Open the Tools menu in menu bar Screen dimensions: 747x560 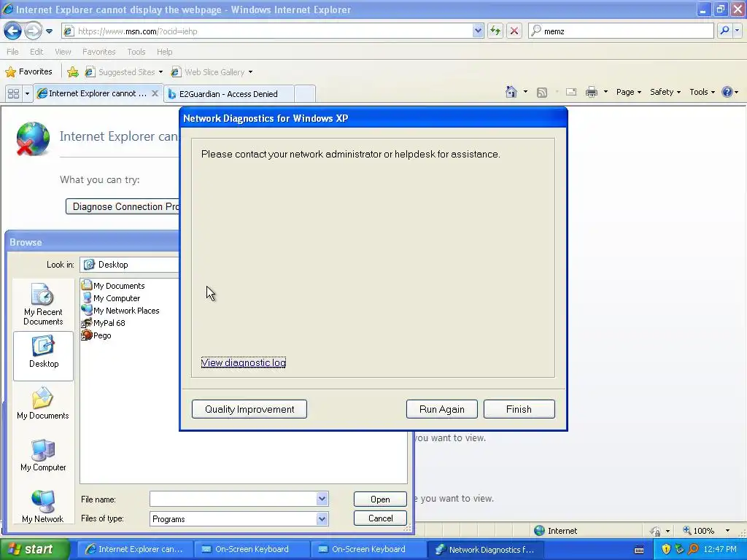pos(136,52)
